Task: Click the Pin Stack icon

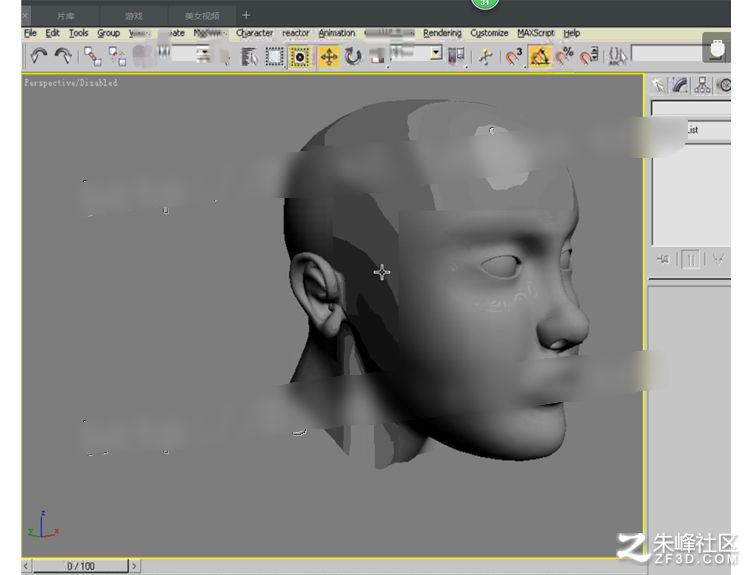Action: coord(663,259)
